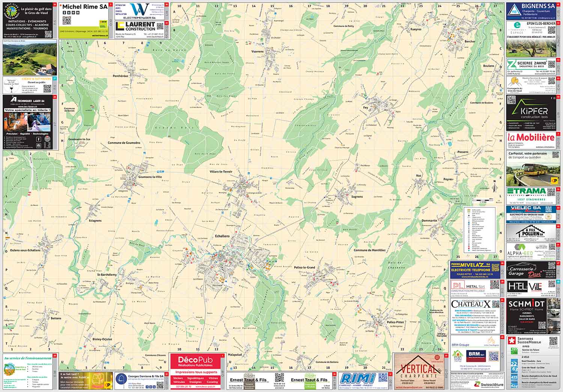Click the LC Laurent Construction logo
This screenshot has height=392, width=563.
click(120, 26)
